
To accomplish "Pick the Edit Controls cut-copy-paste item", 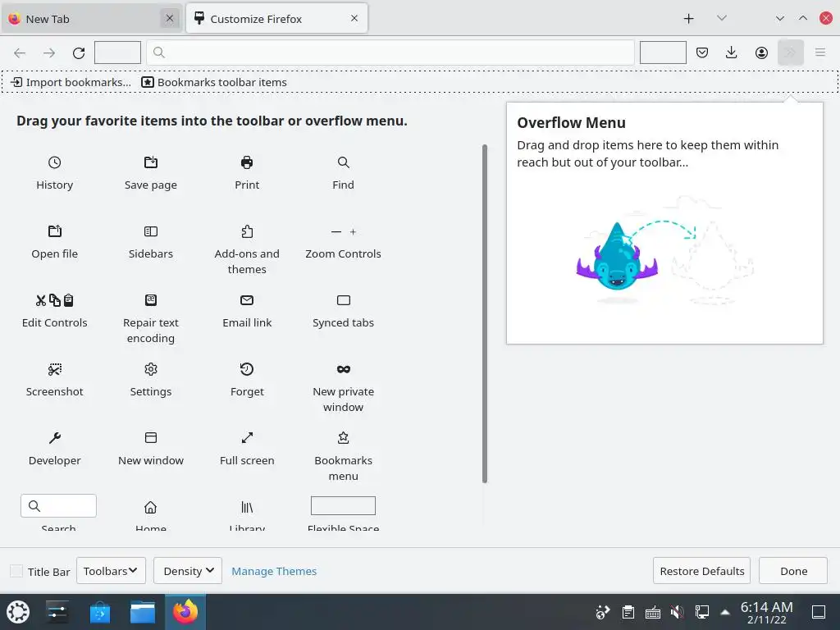I will 54,311.
